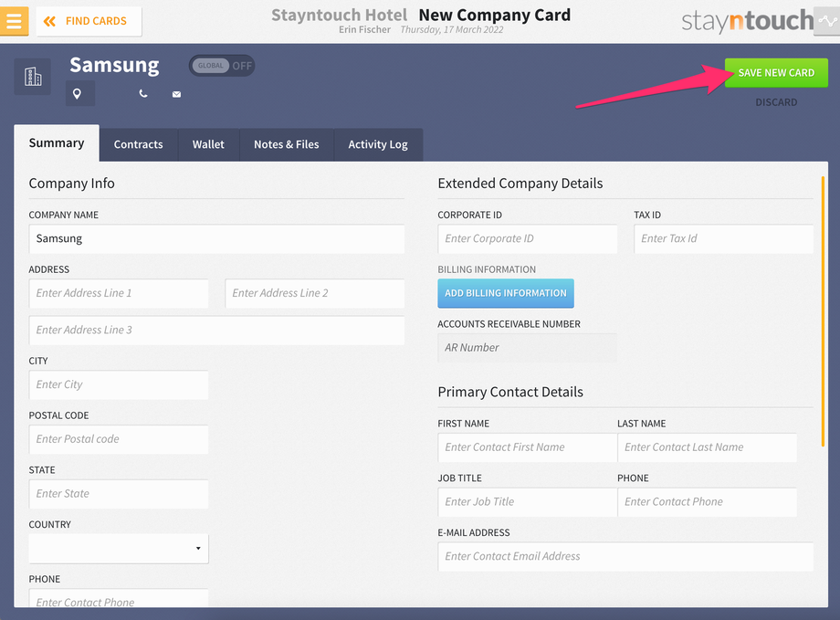Focus the Address Line 2 field
The image size is (840, 620).
(315, 293)
